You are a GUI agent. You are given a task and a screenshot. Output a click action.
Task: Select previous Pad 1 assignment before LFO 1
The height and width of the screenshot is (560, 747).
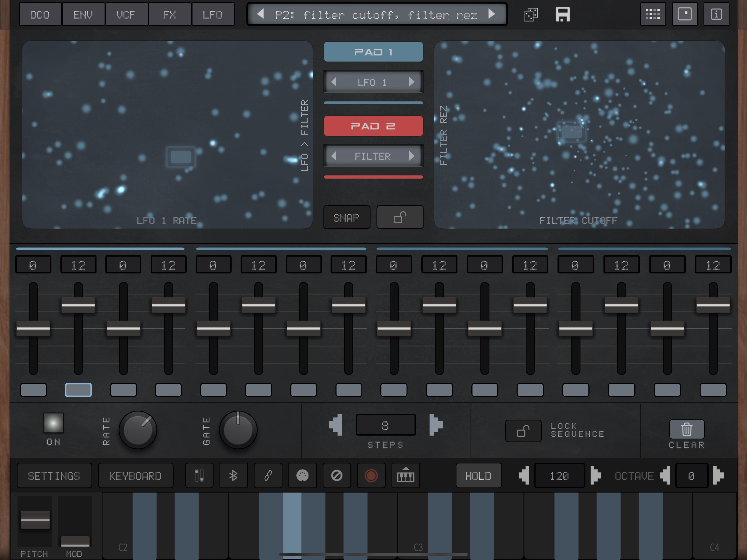coord(334,82)
